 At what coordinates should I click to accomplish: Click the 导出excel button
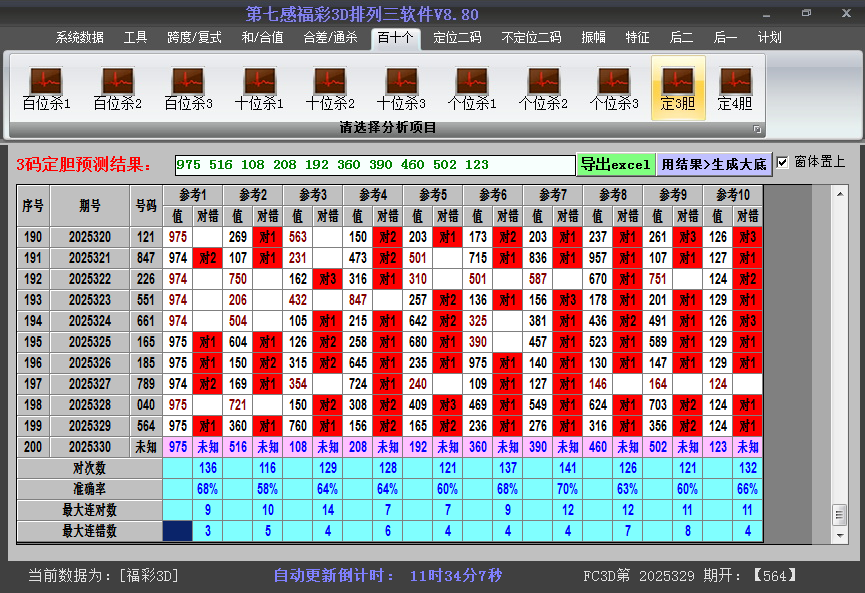pyautogui.click(x=616, y=162)
